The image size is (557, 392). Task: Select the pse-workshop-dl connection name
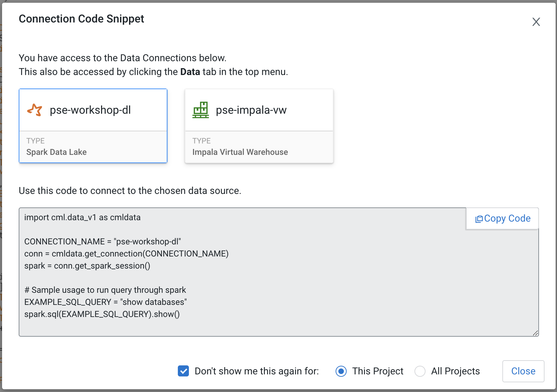coord(90,110)
